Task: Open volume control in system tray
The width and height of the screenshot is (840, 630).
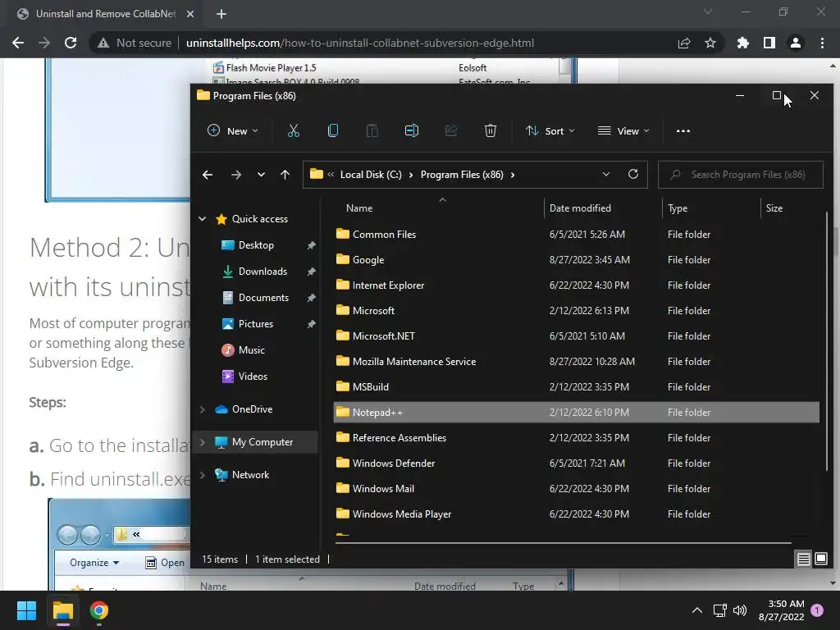Action: [x=740, y=610]
